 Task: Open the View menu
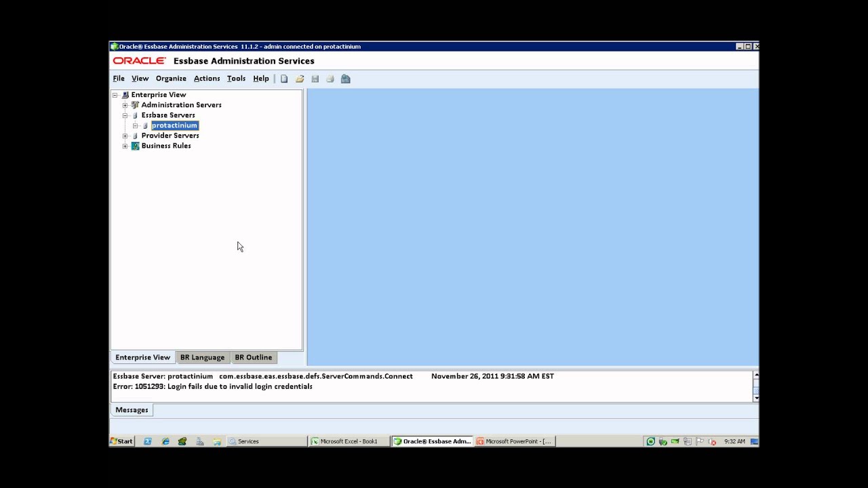(140, 79)
